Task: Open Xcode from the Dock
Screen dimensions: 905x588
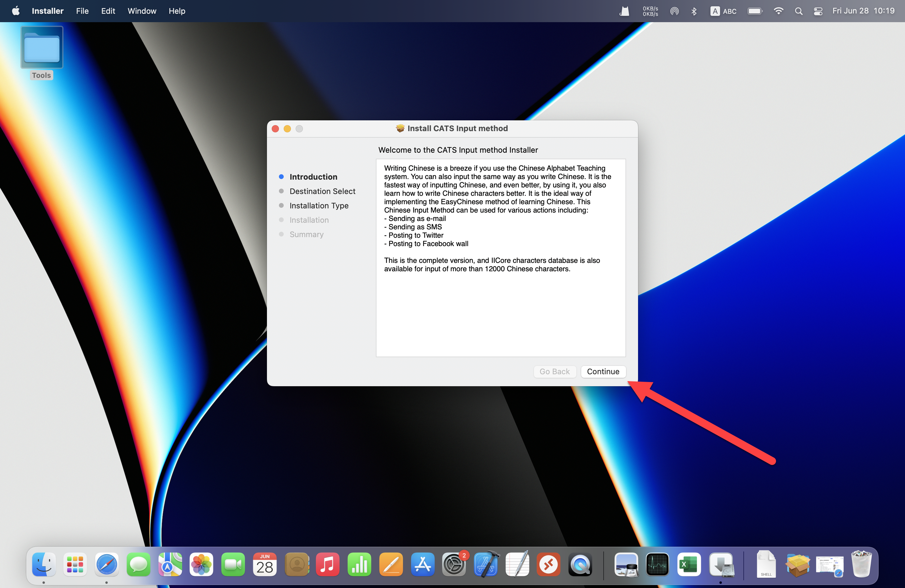Action: click(486, 564)
